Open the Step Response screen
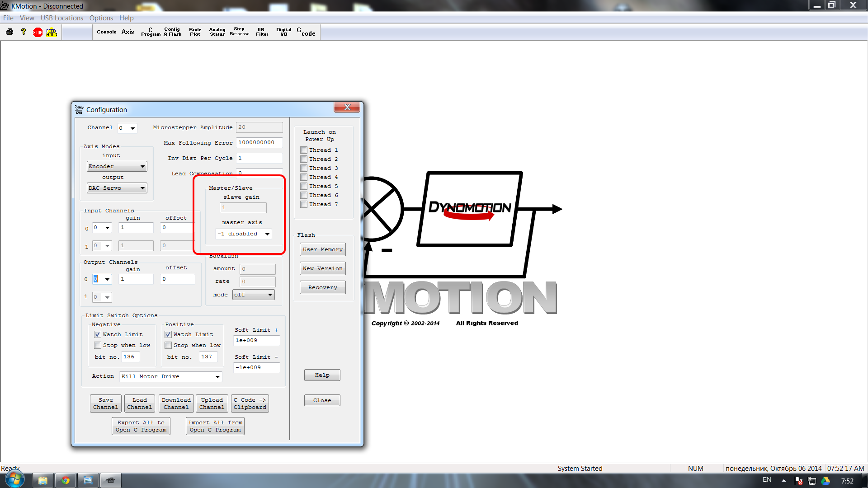868x488 pixels. click(x=239, y=32)
